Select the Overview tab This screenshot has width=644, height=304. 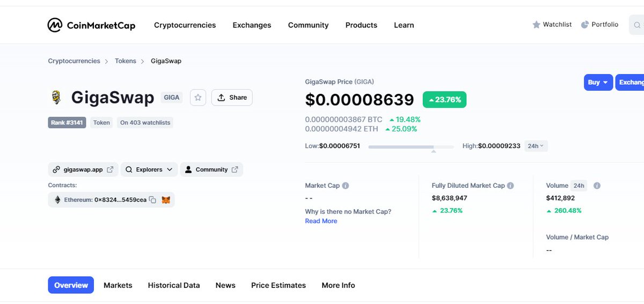(x=71, y=285)
